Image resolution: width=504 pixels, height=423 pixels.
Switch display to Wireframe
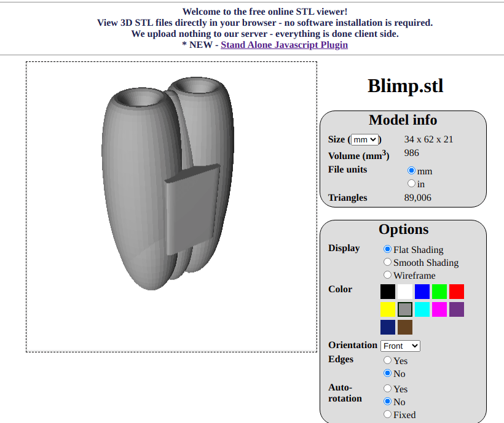tap(388, 275)
